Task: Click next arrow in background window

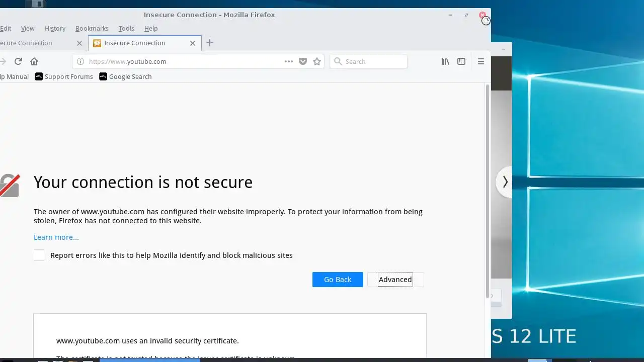Action: (505, 182)
